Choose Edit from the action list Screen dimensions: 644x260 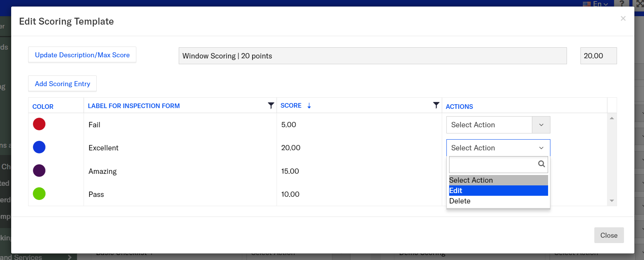tap(498, 191)
